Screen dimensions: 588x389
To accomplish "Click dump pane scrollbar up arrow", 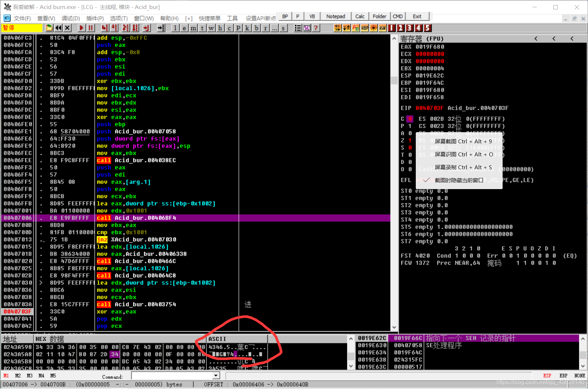I will tap(351, 339).
